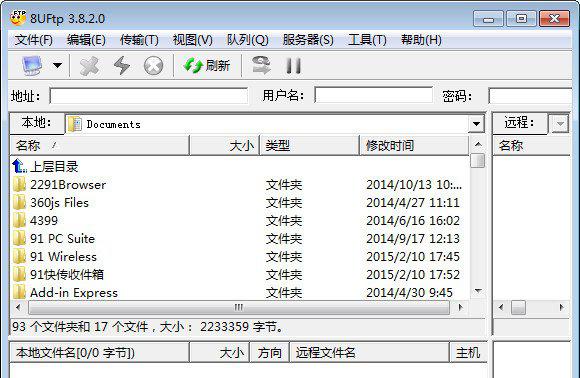Click the local list scroll down arrow

[478, 291]
